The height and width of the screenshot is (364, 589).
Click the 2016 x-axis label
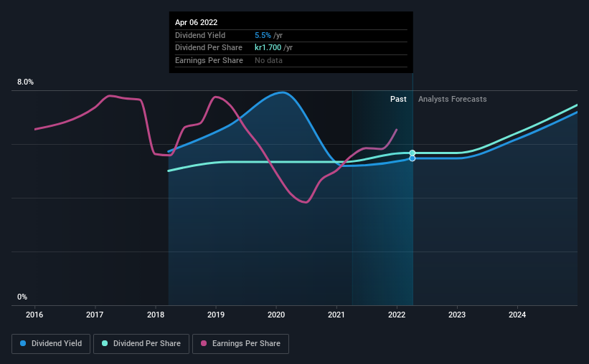click(x=34, y=315)
